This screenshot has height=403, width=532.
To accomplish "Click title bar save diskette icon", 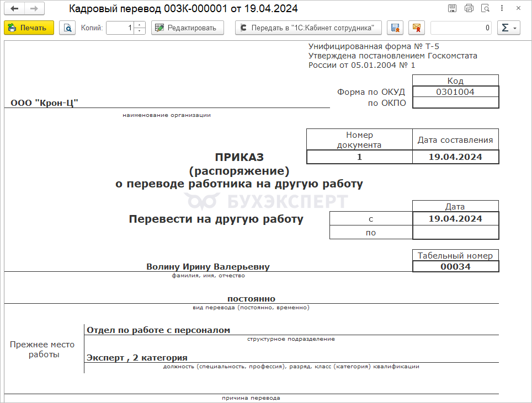I will 453,8.
